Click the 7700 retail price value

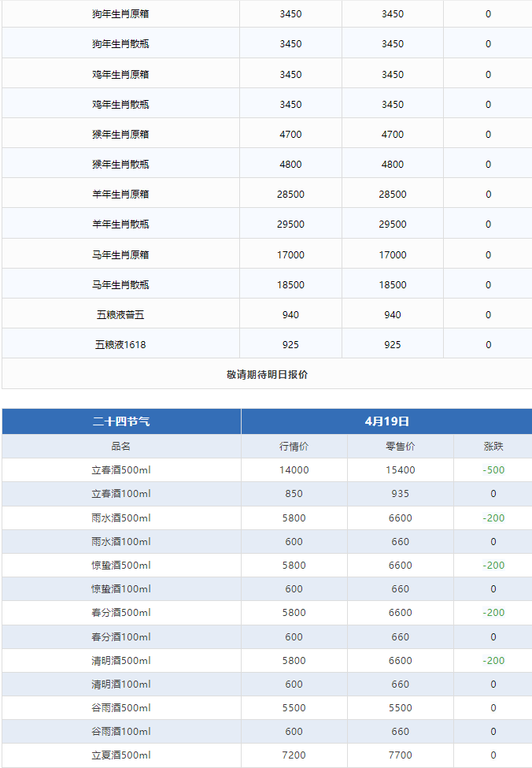401,755
